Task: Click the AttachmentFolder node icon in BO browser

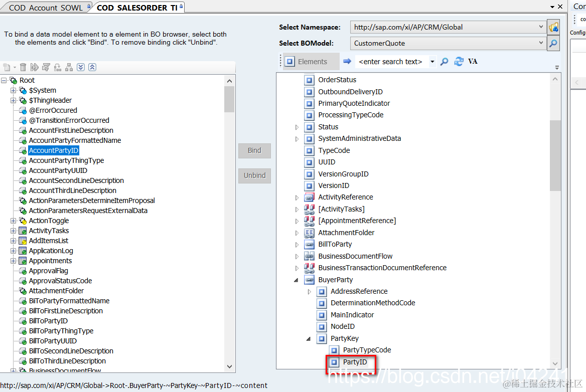Action: point(309,233)
